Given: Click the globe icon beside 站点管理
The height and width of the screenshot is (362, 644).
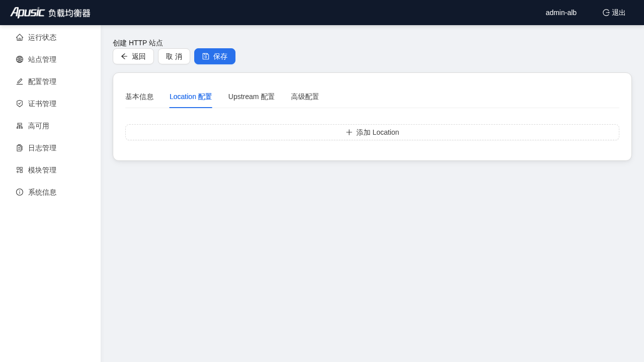Looking at the screenshot, I should coord(20,59).
